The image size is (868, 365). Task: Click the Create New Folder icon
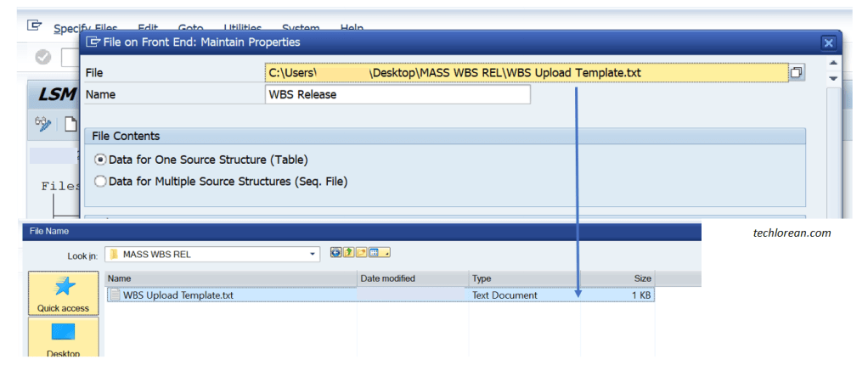click(x=361, y=253)
